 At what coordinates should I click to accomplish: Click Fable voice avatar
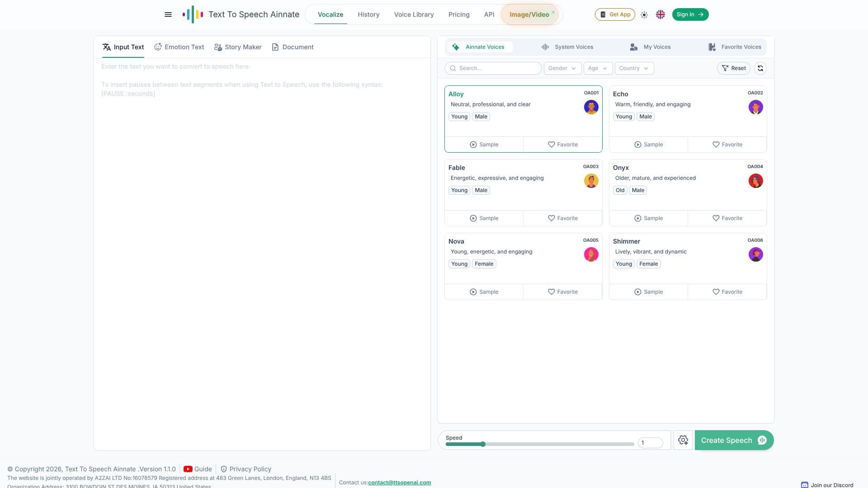pos(591,181)
